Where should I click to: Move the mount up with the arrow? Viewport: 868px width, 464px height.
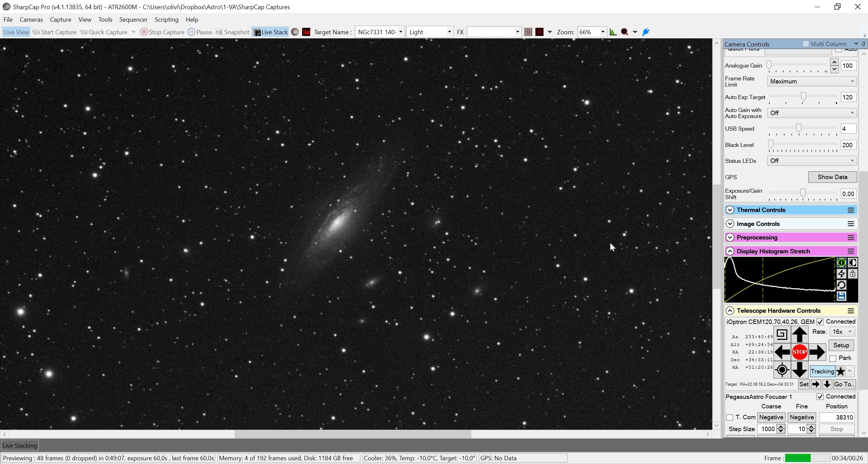pyautogui.click(x=800, y=334)
